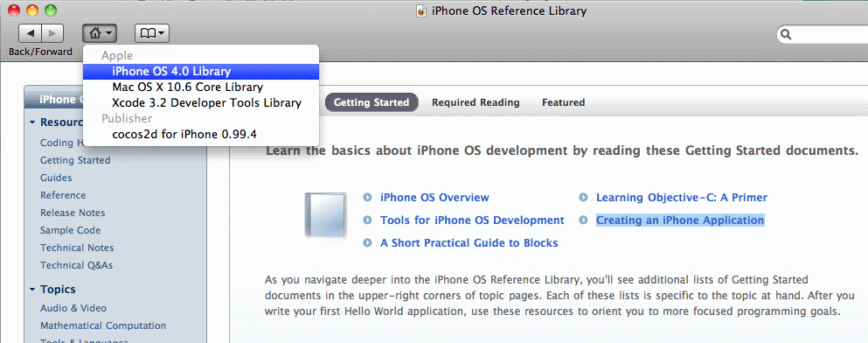Open the Home library dropdown button
Viewport: 868px width, 343px height.
pyautogui.click(x=101, y=34)
